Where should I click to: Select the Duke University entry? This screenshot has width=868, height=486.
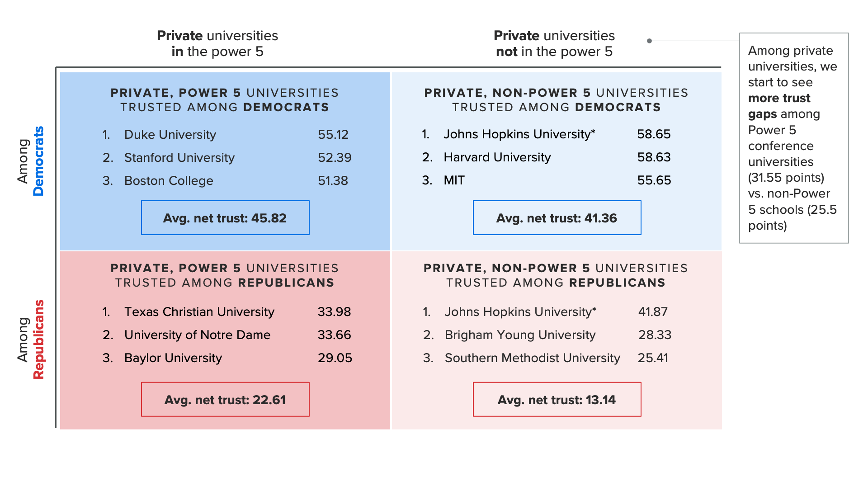click(x=170, y=135)
